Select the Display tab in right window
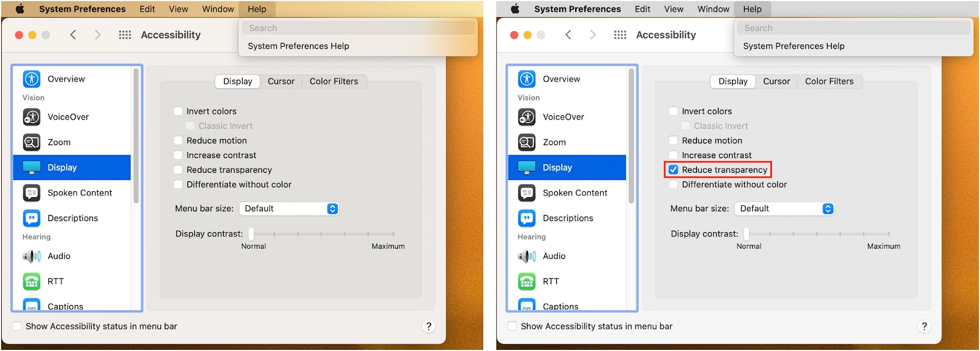The image size is (980, 351). click(x=733, y=81)
